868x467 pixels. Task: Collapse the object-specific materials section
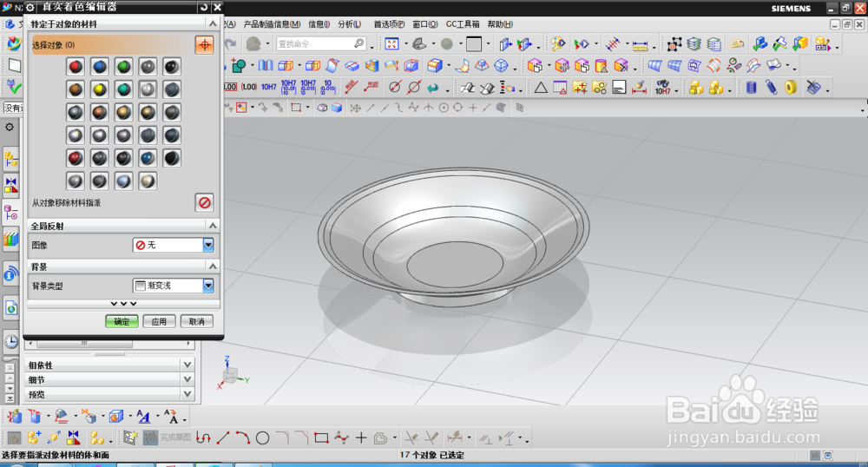[213, 23]
